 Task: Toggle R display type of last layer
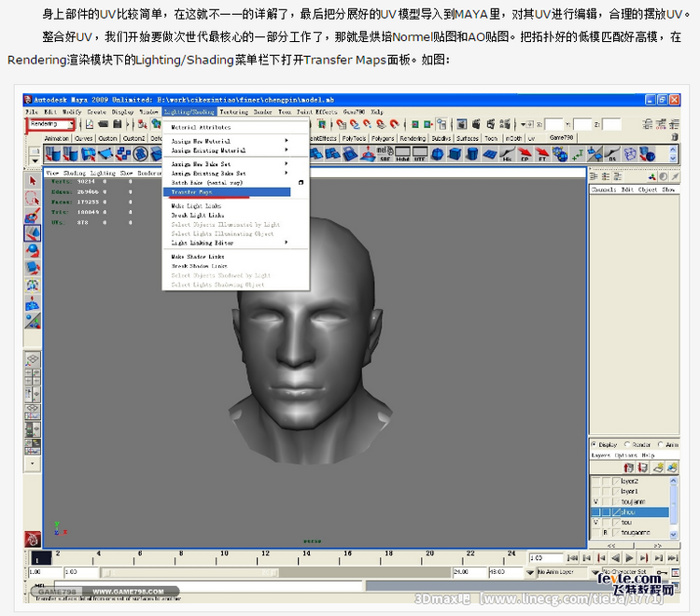[x=606, y=533]
